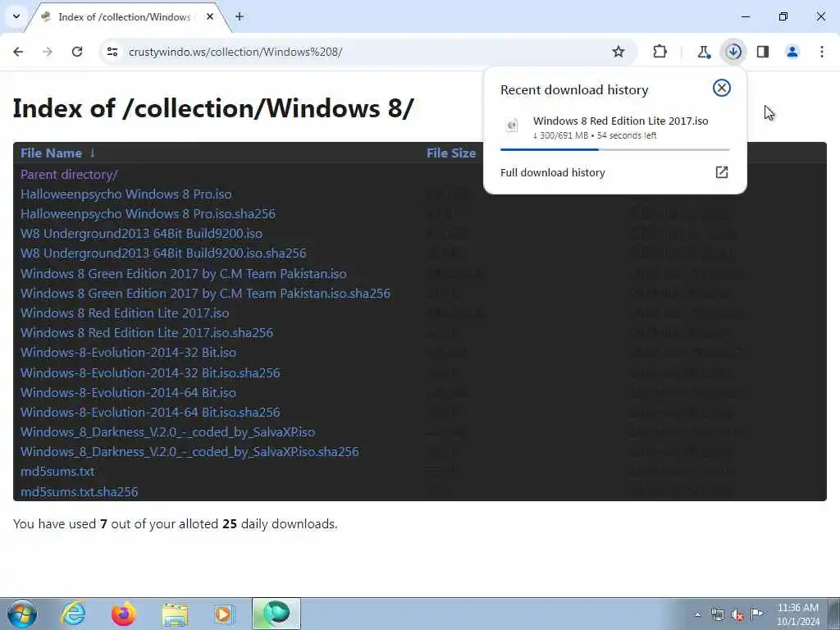
Task: Open Windows 8 Green Edition 2017 .iso.sha256 link
Action: pos(205,294)
